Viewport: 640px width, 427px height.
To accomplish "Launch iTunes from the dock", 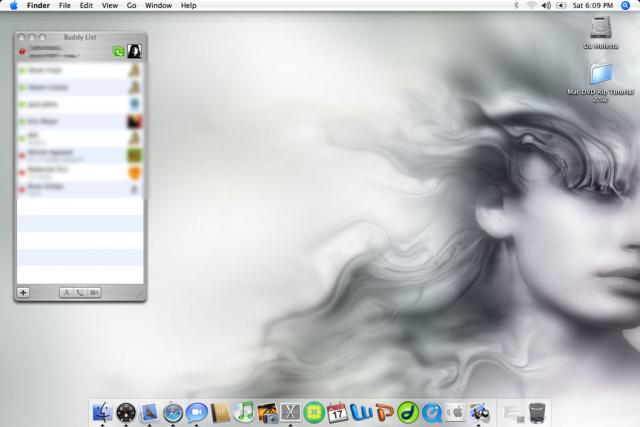I will [x=244, y=412].
